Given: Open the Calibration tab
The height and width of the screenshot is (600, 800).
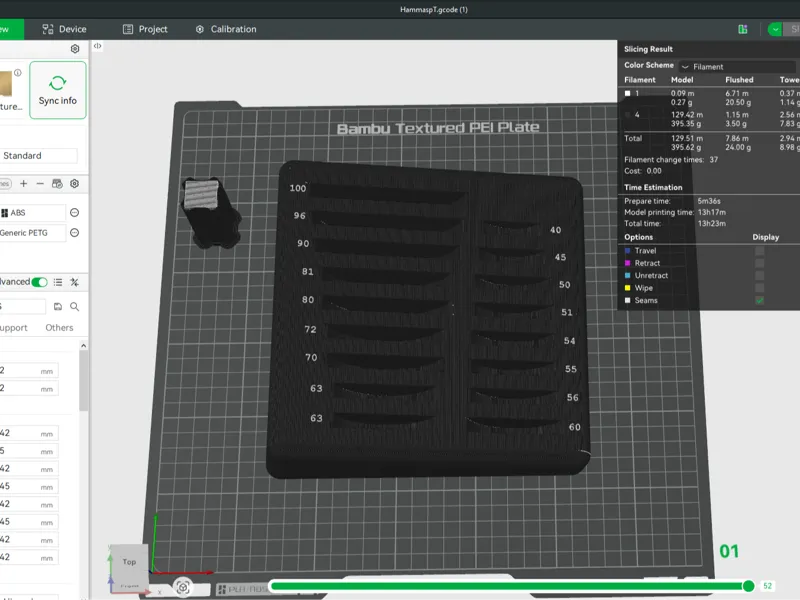Looking at the screenshot, I should 226,29.
